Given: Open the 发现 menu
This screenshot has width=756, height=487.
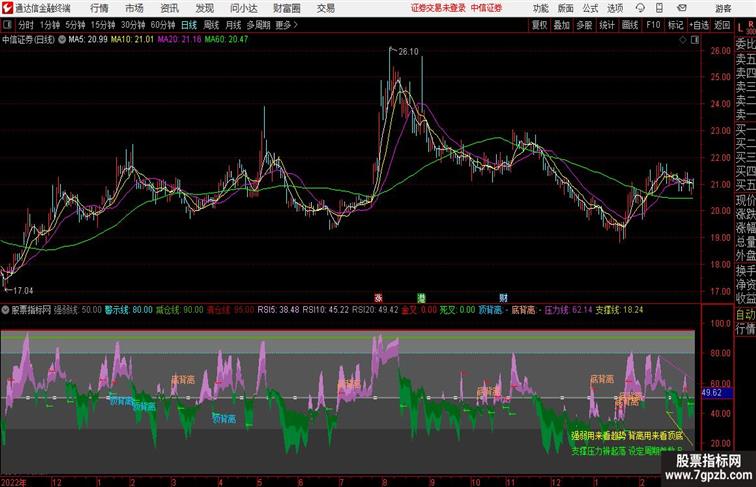Looking at the screenshot, I should click(x=205, y=8).
